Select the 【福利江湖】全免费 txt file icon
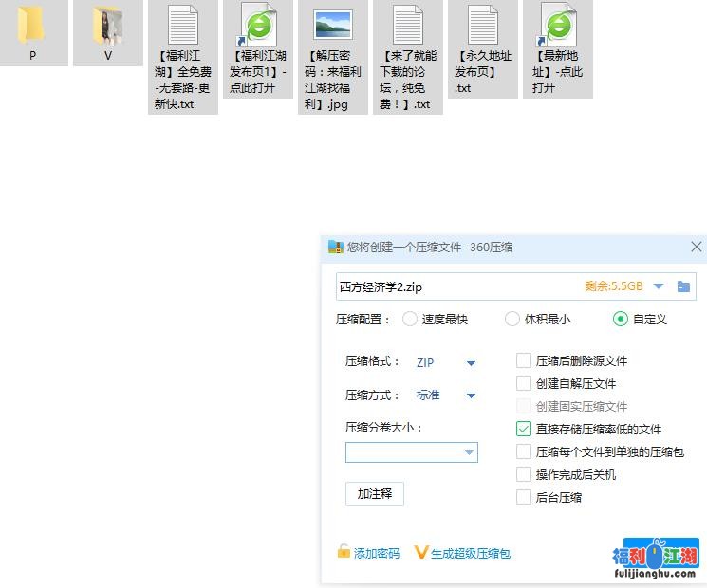This screenshot has height=588, width=707. click(182, 26)
